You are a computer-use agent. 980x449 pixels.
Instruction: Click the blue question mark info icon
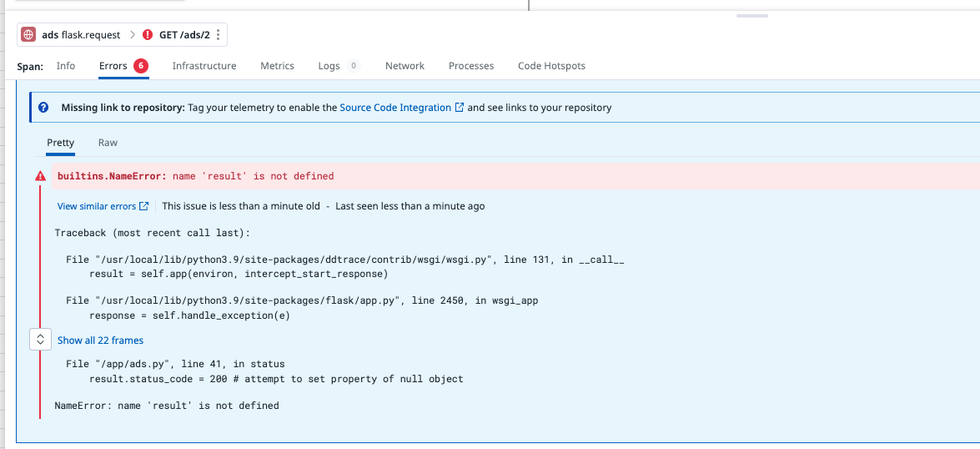(x=43, y=108)
